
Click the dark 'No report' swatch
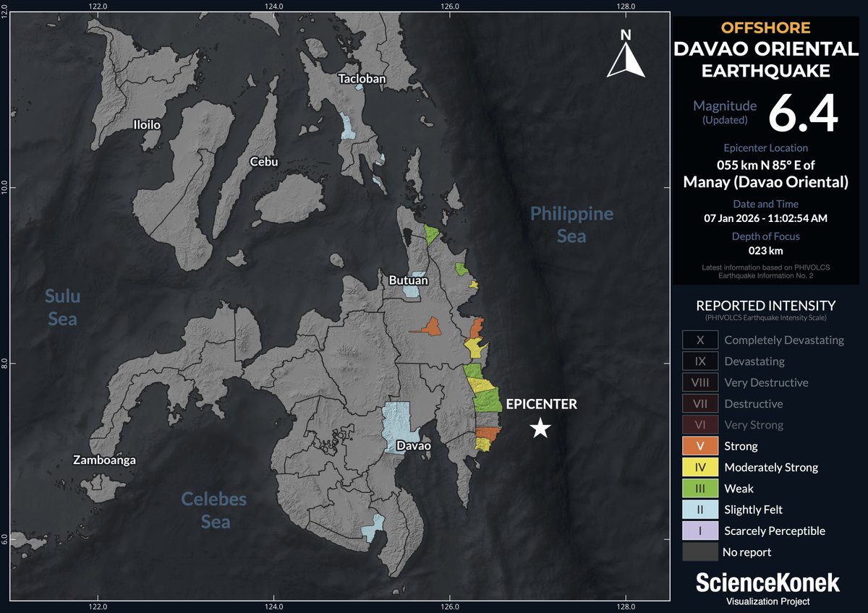[x=699, y=552]
